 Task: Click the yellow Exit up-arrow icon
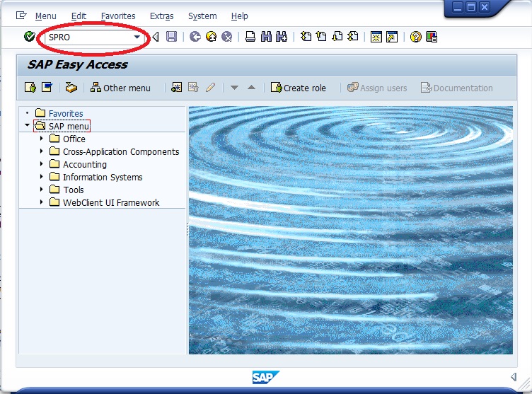[x=211, y=36]
